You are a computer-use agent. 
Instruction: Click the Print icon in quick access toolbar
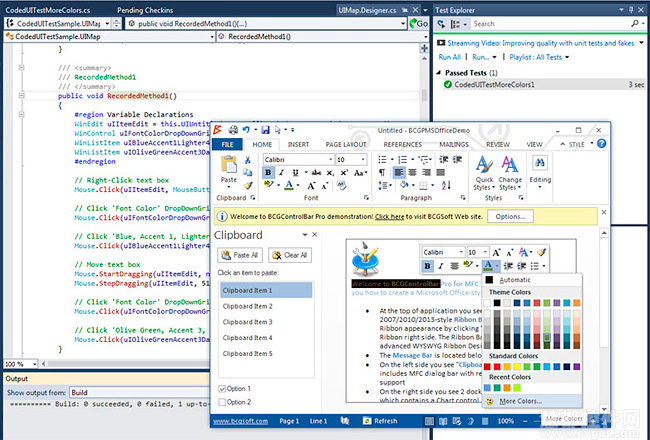tap(233, 130)
